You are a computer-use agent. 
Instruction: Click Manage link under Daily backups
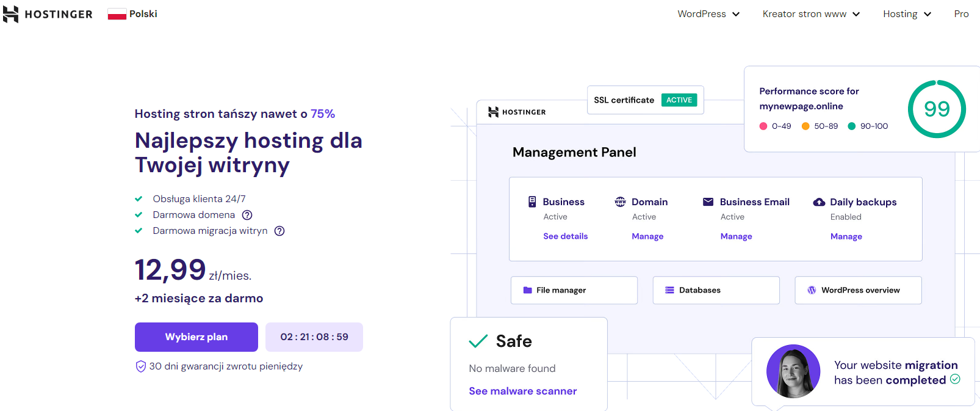click(846, 236)
